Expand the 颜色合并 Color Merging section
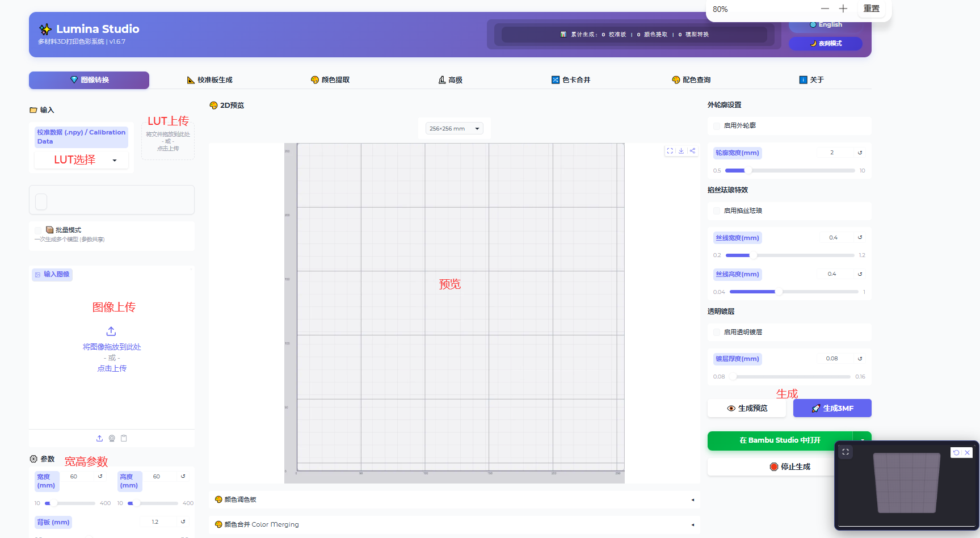 (x=455, y=524)
